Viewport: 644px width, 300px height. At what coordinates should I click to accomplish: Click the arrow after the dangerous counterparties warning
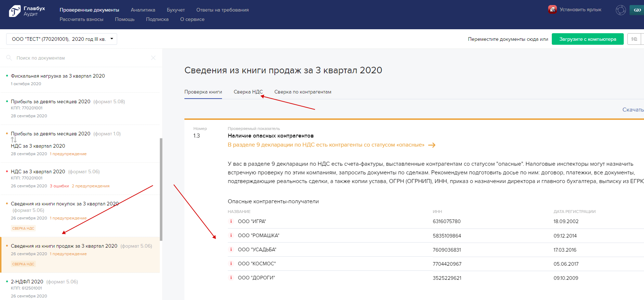click(x=432, y=145)
